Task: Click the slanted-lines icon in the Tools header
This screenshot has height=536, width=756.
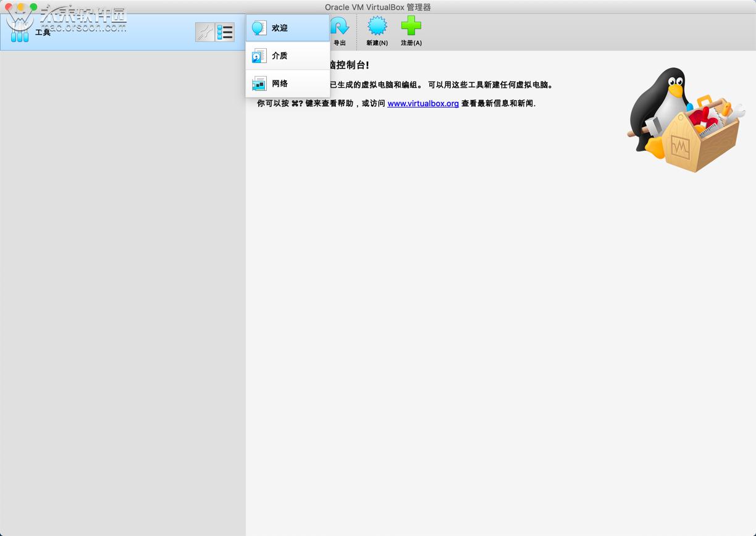Action: click(203, 31)
